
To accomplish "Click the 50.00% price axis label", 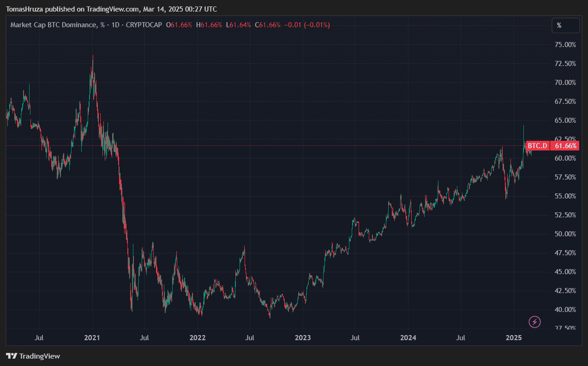I will (x=565, y=234).
